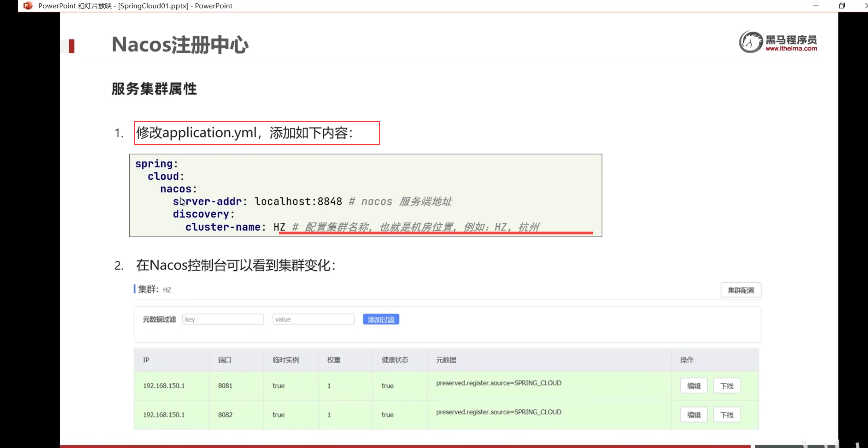Minimize the slideshow window
868x448 pixels.
coord(816,6)
